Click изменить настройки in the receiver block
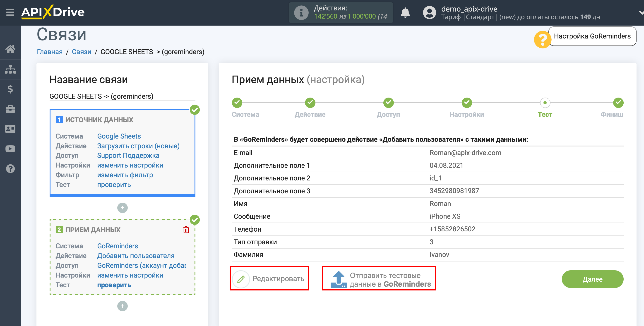644x326 pixels. tap(130, 275)
